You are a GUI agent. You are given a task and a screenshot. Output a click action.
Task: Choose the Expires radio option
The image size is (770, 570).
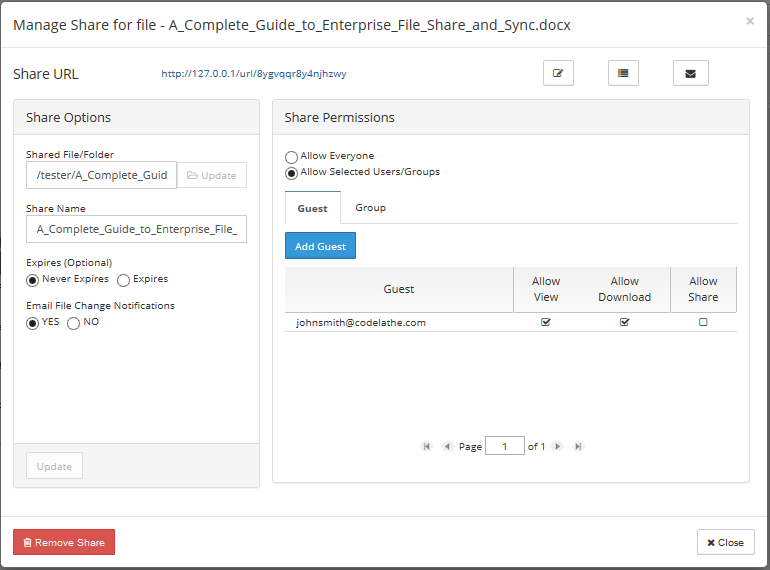pyautogui.click(x=123, y=280)
